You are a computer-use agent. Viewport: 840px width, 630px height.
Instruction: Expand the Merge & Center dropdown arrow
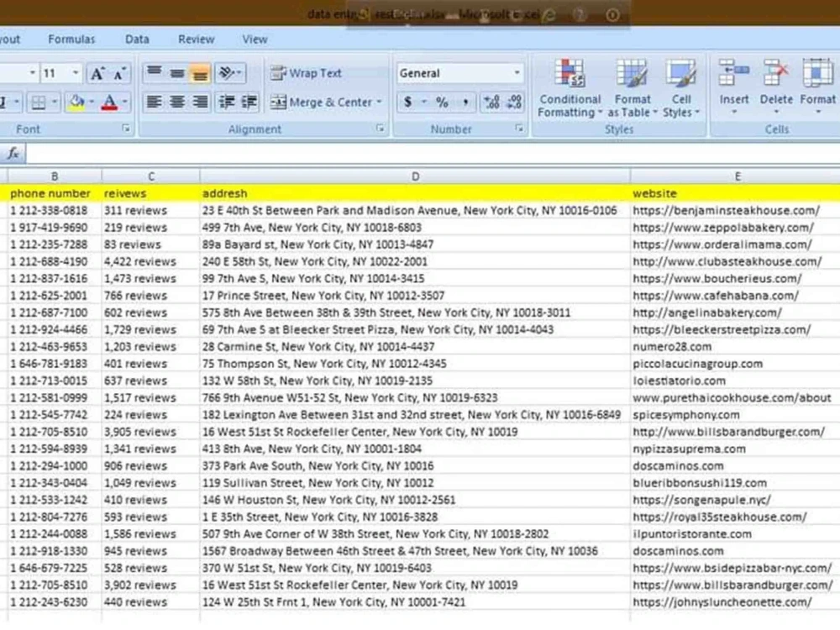click(380, 102)
